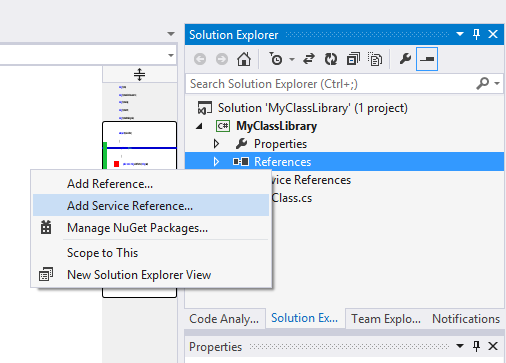Screen dimensions: 506x363
Task: Select the Service References item
Action: click(311, 180)
